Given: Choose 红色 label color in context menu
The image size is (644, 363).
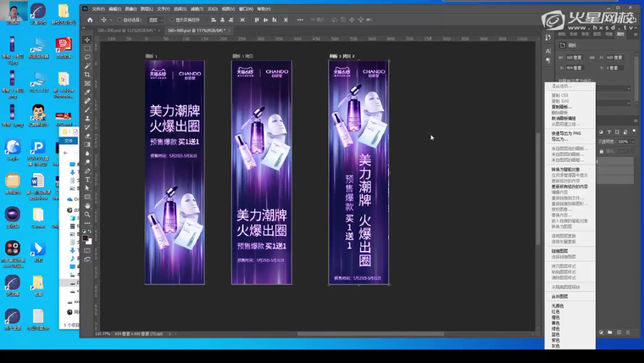Looking at the screenshot, I should coord(556,311).
